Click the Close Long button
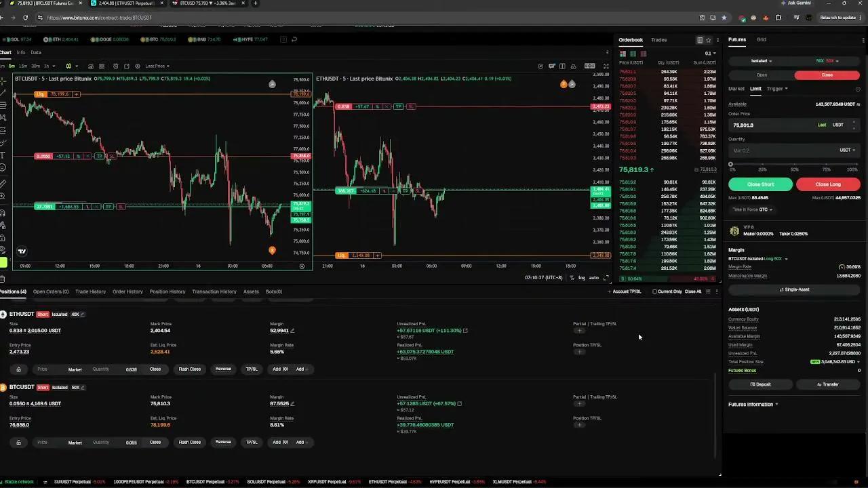The width and height of the screenshot is (868, 488). point(828,184)
